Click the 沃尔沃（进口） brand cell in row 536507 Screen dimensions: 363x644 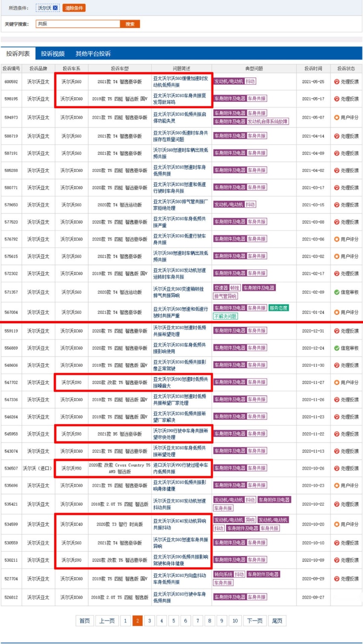point(38,468)
